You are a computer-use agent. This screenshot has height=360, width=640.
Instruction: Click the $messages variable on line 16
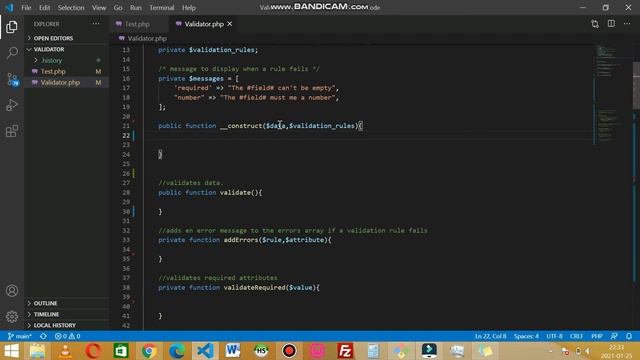(206, 78)
